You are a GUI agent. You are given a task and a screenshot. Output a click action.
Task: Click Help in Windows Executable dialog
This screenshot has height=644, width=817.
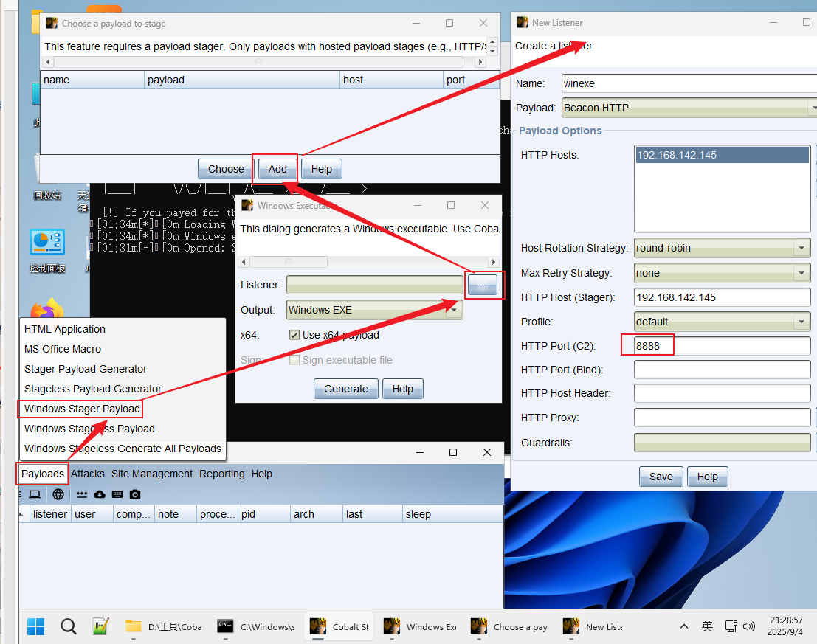[x=403, y=389]
